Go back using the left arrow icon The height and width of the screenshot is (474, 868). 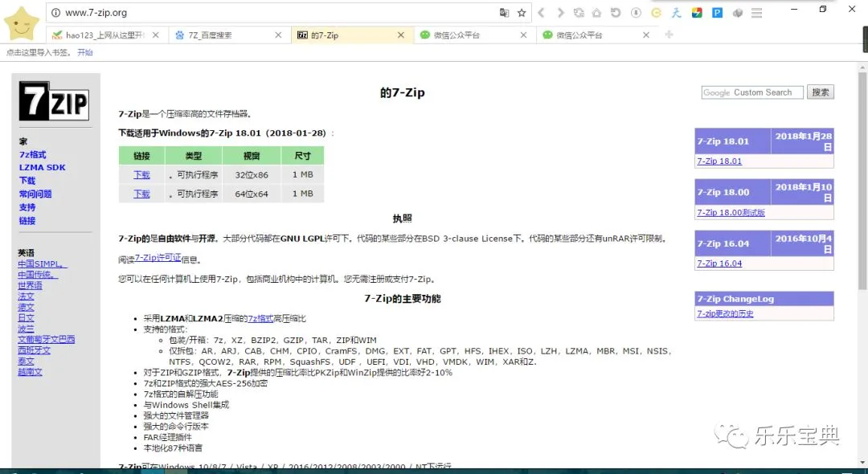point(542,13)
